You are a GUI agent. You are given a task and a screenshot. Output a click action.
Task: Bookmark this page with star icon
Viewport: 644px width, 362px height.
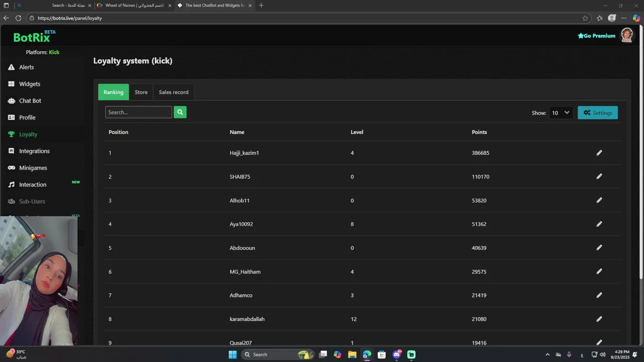(x=585, y=18)
